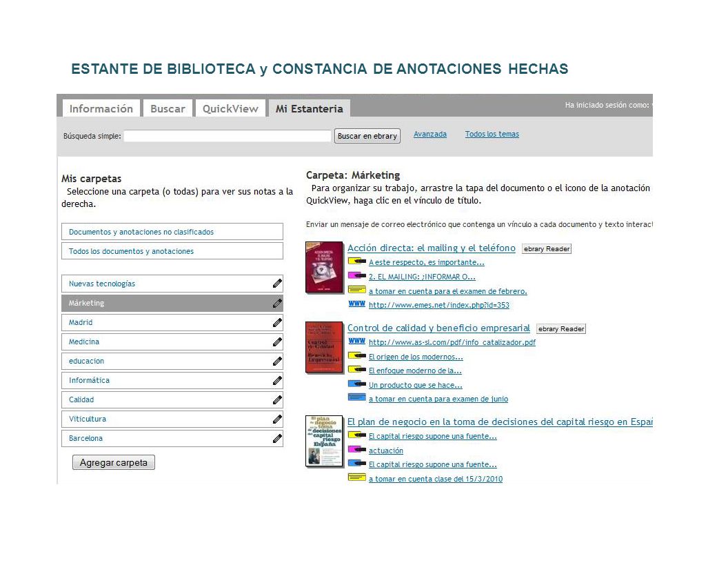The width and height of the screenshot is (728, 563).
Task: Switch to the Información tab
Action: point(101,108)
